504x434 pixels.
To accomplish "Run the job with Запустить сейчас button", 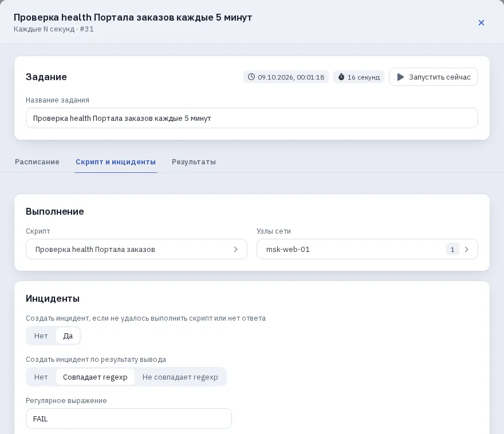I will coord(434,77).
